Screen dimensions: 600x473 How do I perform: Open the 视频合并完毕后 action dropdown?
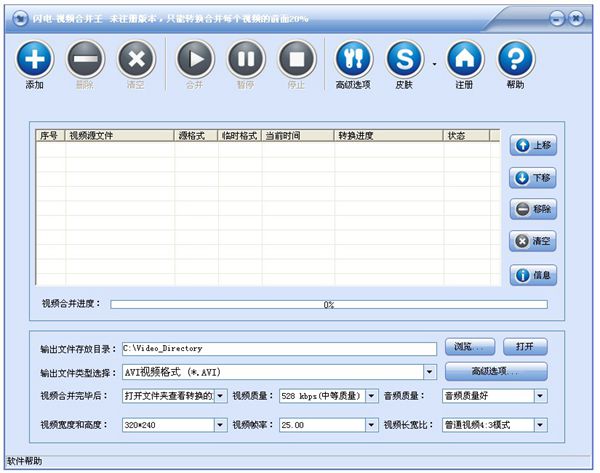(x=220, y=396)
